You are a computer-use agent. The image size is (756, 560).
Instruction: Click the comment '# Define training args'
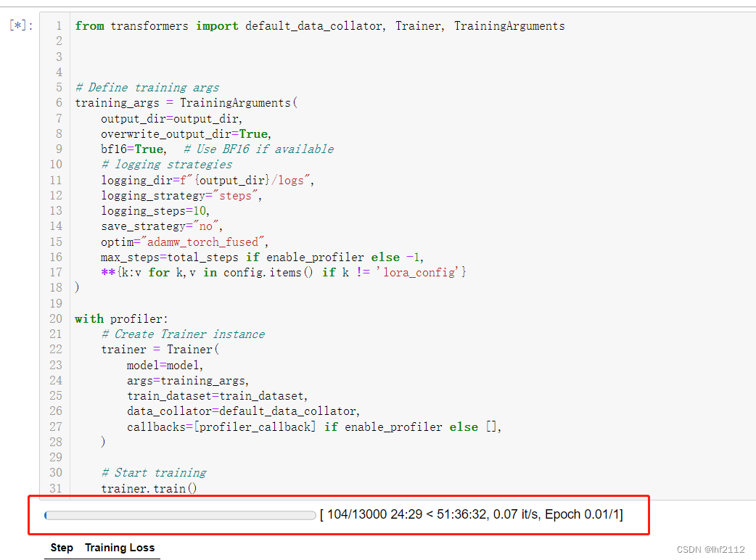[147, 87]
